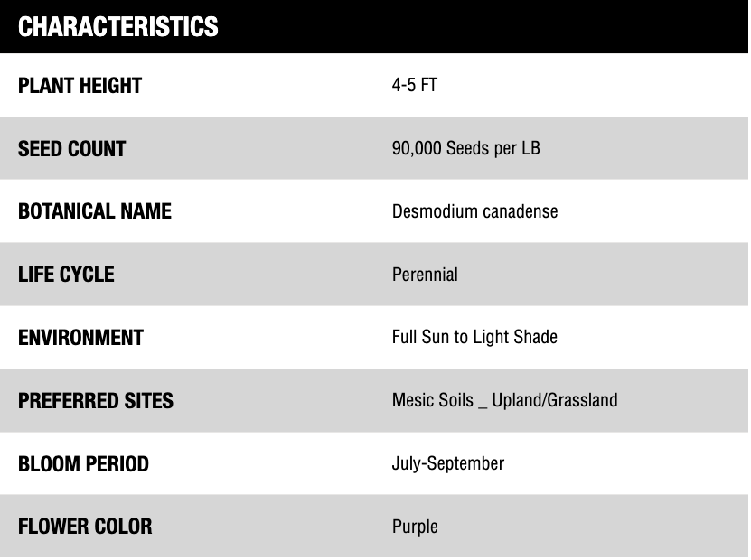The width and height of the screenshot is (751, 560).
Task: Click the Mesic Soils Upland/Grassland value
Action: pyautogui.click(x=504, y=400)
